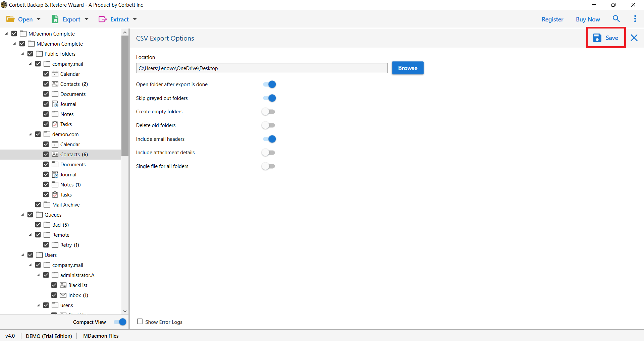Close the CSV Export Options panel
This screenshot has width=644, height=341.
pyautogui.click(x=634, y=38)
